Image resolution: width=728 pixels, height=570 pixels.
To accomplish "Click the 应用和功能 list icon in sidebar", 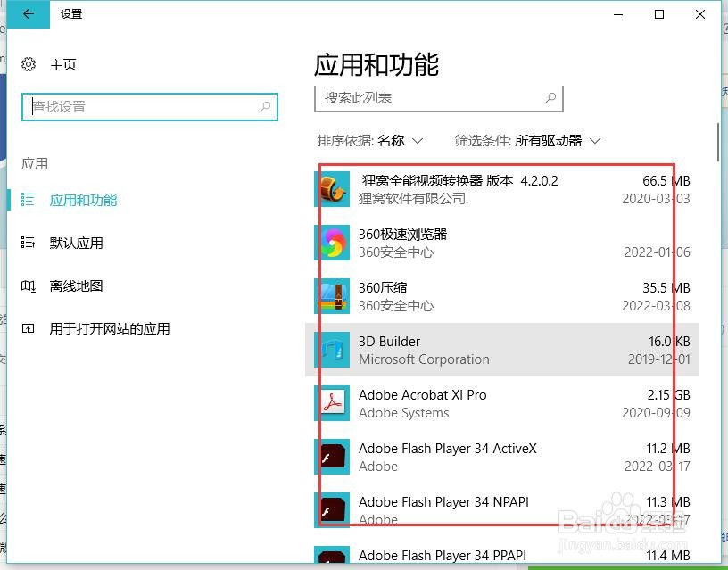I will (28, 200).
